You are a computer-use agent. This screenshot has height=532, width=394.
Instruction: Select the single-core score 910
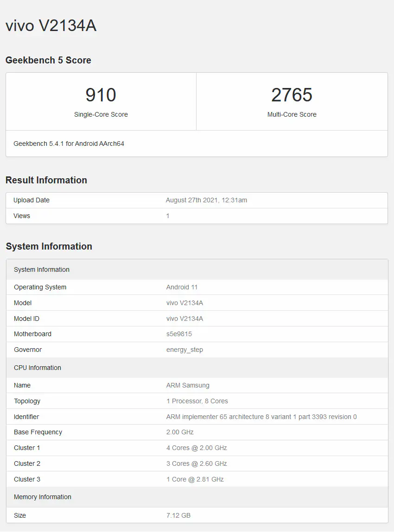pyautogui.click(x=101, y=94)
